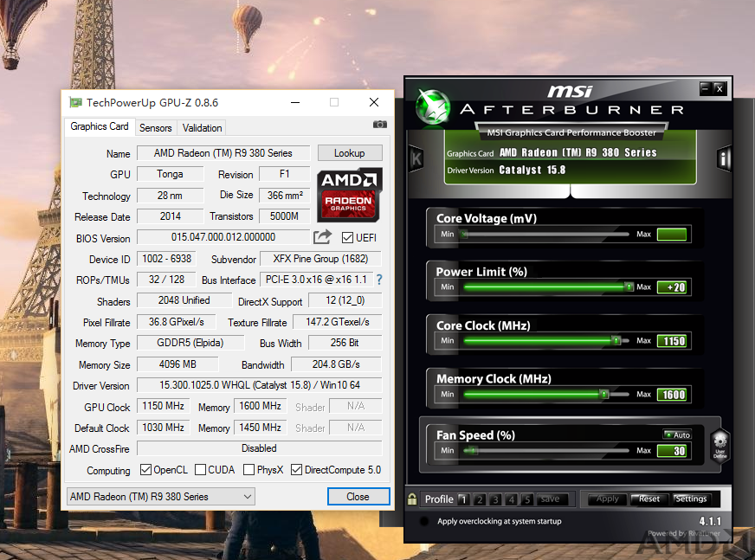Toggle the UEFI checkbox
755x560 pixels.
[x=347, y=237]
